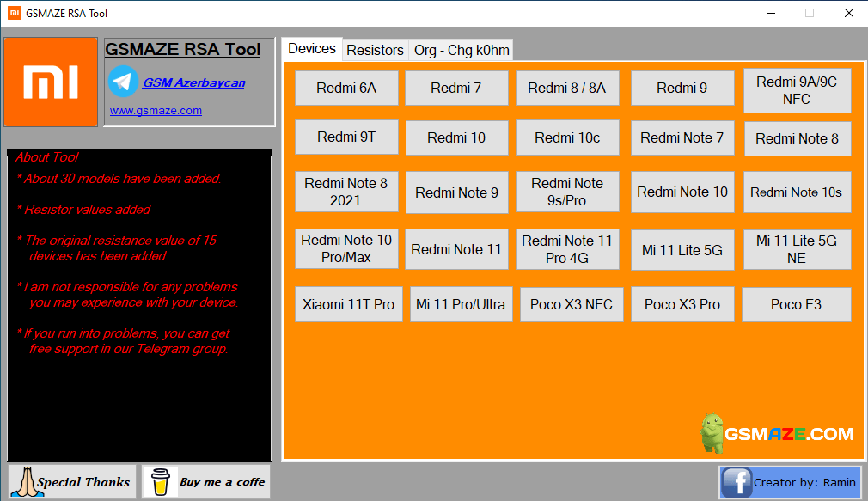Choose the Redmi 9A/9C NFC model
Image resolution: width=868 pixels, height=501 pixels.
pyautogui.click(x=797, y=90)
